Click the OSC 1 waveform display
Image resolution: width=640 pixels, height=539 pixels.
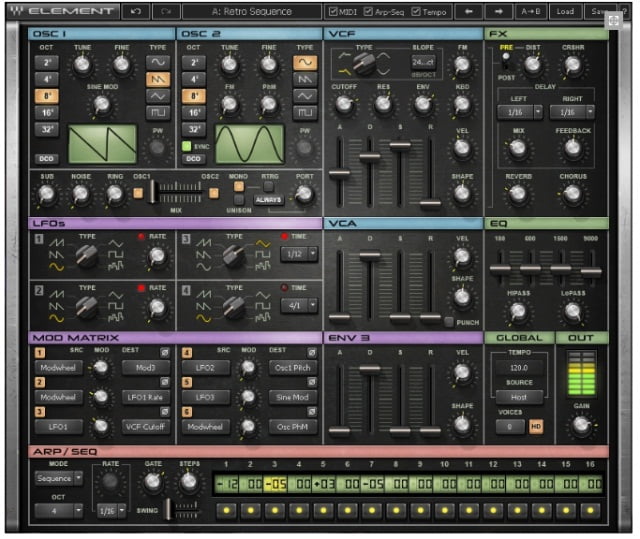(102, 144)
